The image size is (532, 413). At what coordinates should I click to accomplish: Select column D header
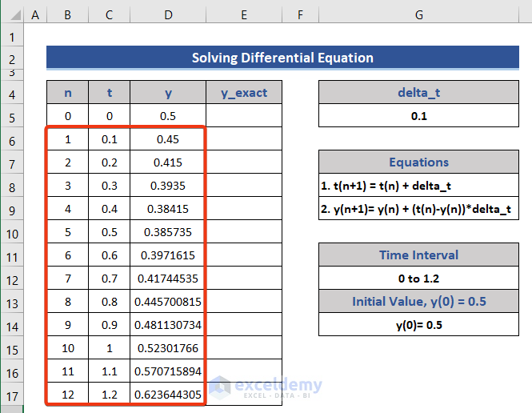(x=168, y=15)
